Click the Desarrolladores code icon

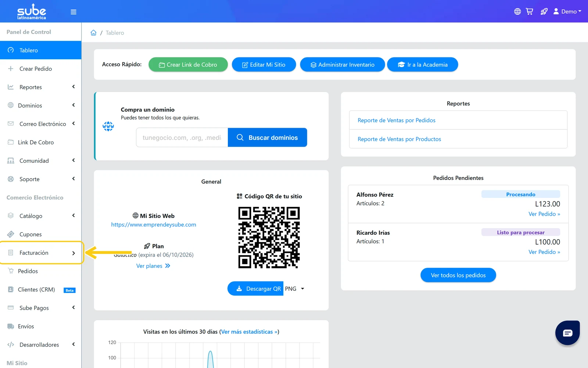coord(11,344)
